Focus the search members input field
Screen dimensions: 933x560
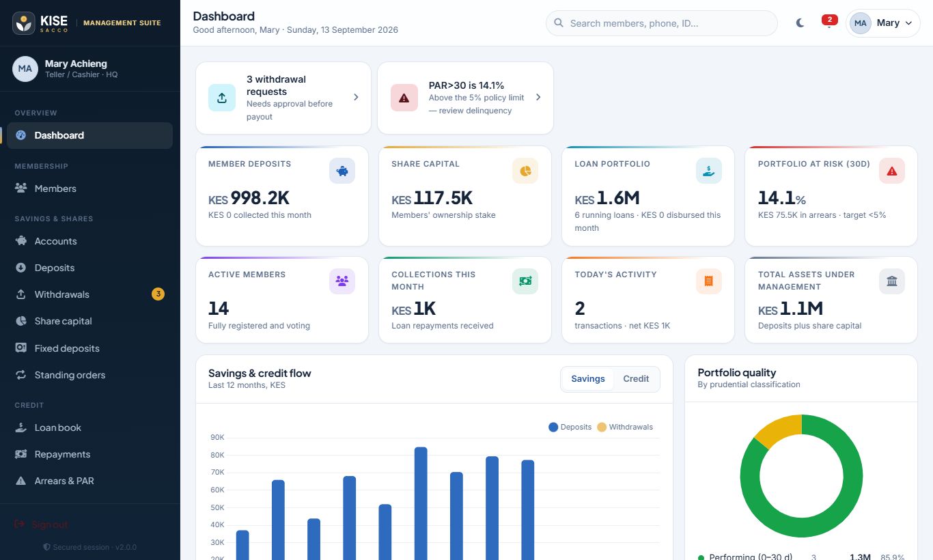click(x=662, y=23)
